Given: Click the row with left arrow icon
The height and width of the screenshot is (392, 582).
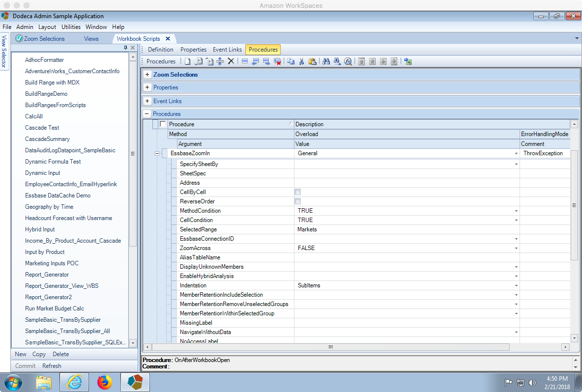Looking at the screenshot, I should pyautogui.click(x=256, y=61).
